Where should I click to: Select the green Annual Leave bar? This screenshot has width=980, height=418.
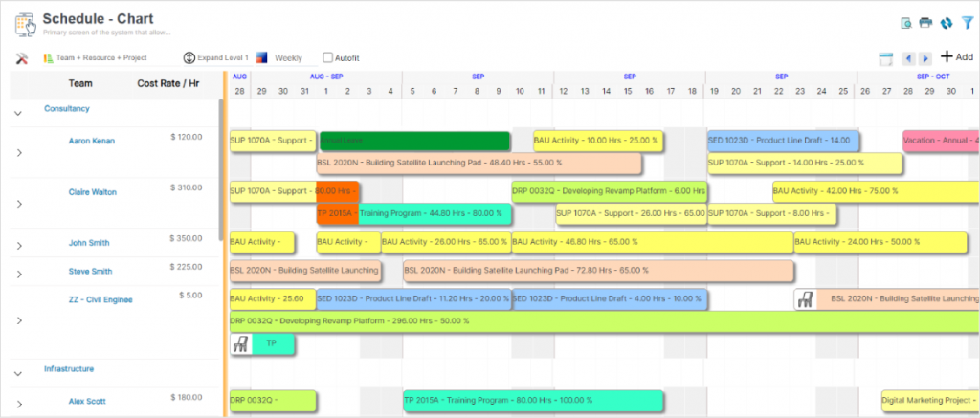(x=414, y=141)
